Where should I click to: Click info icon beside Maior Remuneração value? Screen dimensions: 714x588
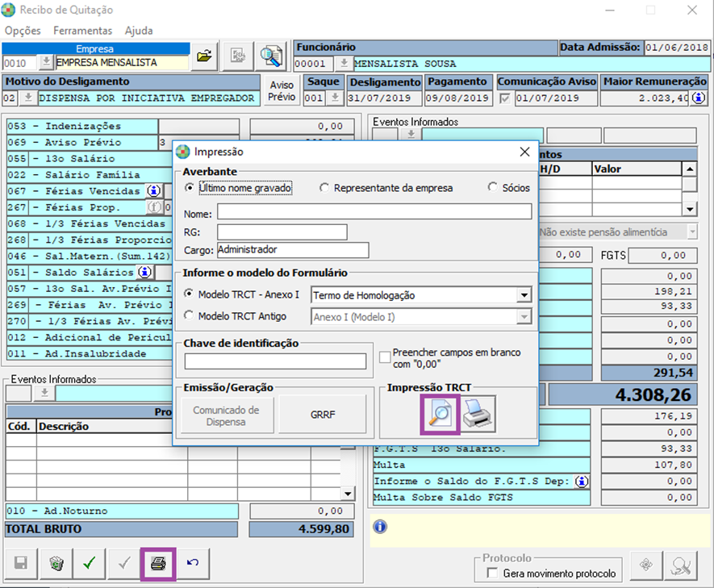[x=699, y=98]
